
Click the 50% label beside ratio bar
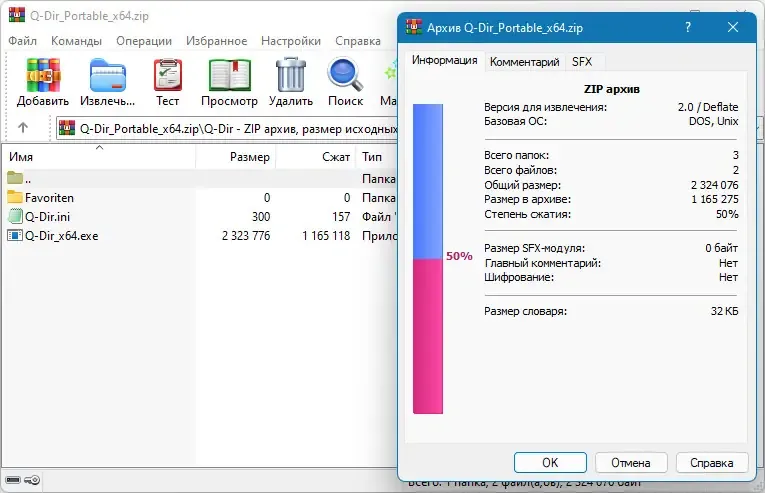tap(459, 256)
